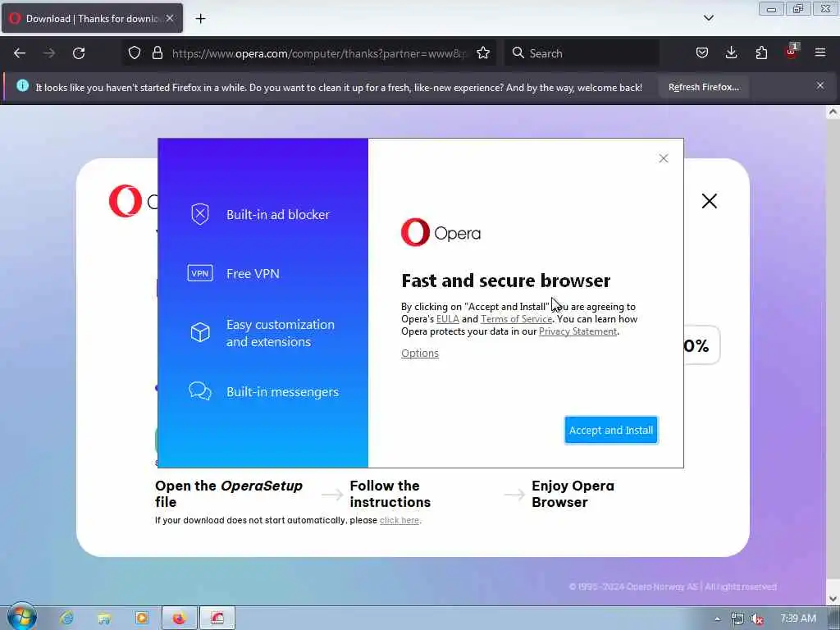
Task: View site security padlock info
Action: click(x=157, y=53)
